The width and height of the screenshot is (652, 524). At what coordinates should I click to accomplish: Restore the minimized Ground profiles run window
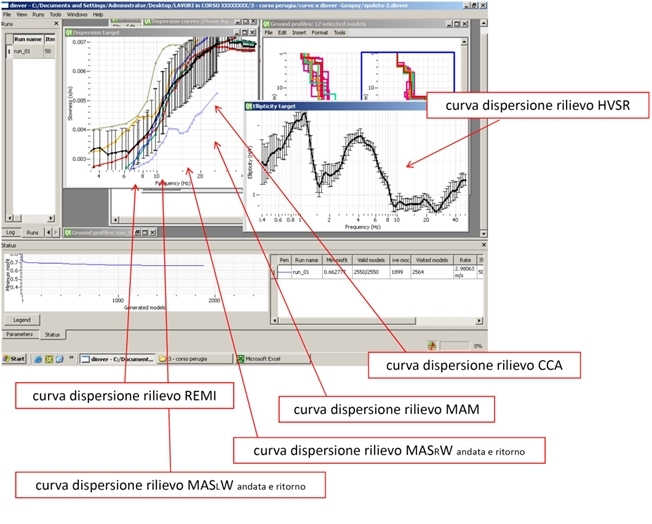click(x=137, y=232)
